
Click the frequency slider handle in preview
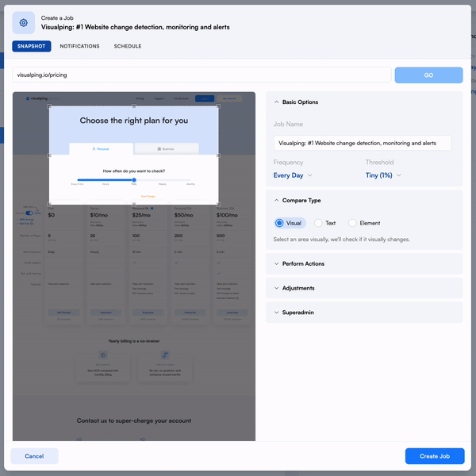(x=134, y=180)
